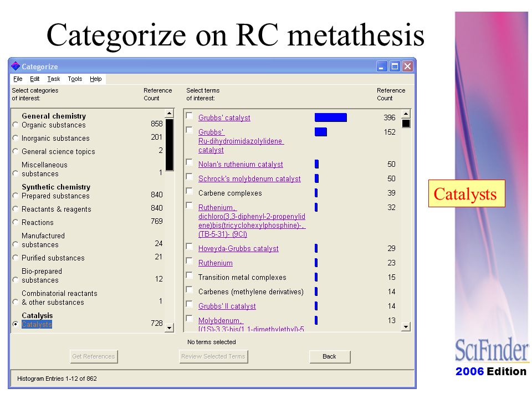
Task: Open the Hoveyda-Grubbs catalyst link
Action: coord(238,248)
